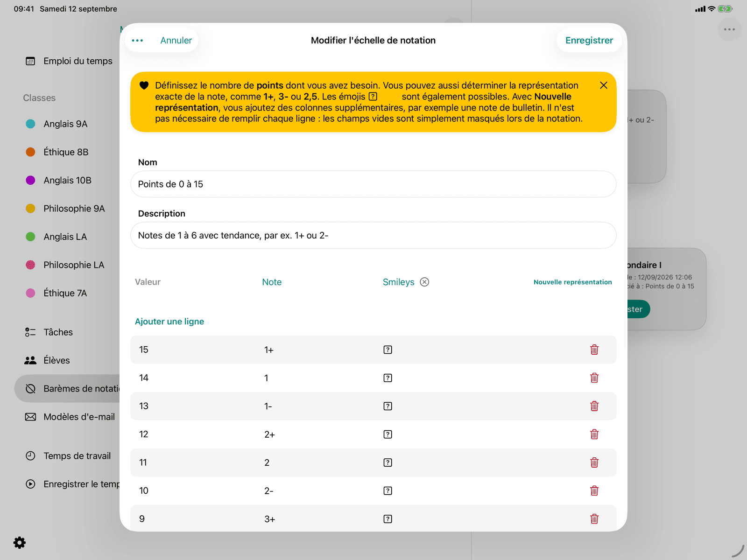The image size is (747, 560).
Task: Edit the Nom field
Action: click(x=373, y=184)
